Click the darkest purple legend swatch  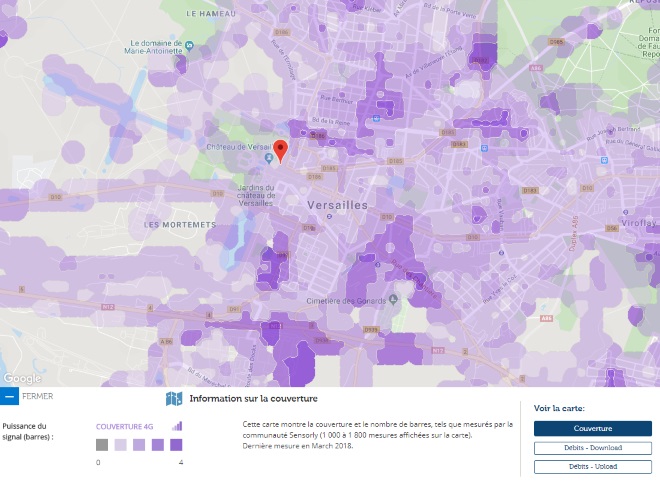[x=175, y=445]
